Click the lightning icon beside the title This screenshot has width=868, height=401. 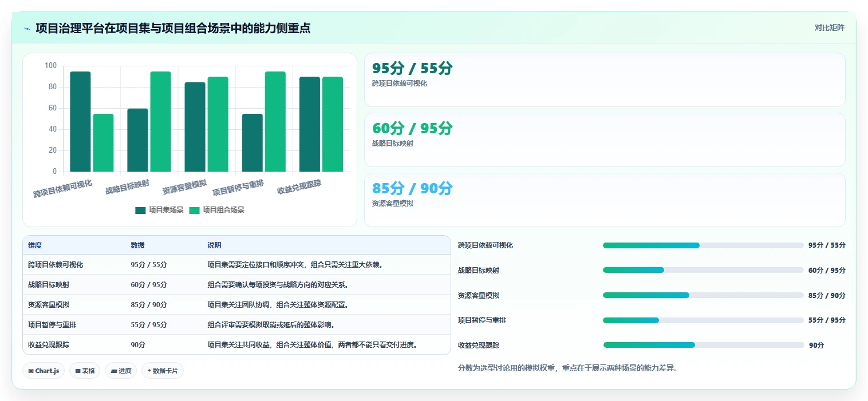coord(27,29)
